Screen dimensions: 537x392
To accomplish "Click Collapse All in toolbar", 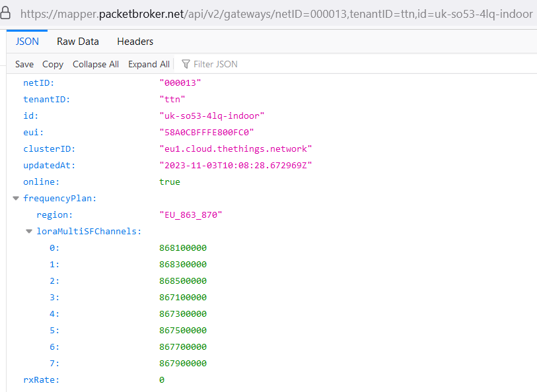I will point(96,64).
